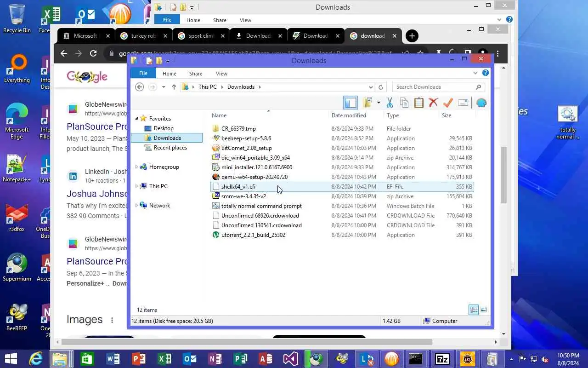
Task: Open the PlanSource result dated May 10, 2023
Action: tap(96, 126)
